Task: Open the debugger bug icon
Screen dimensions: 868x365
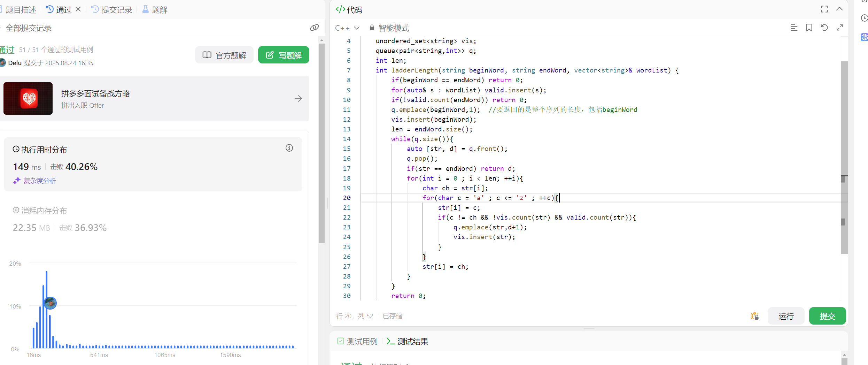Action: coord(755,316)
